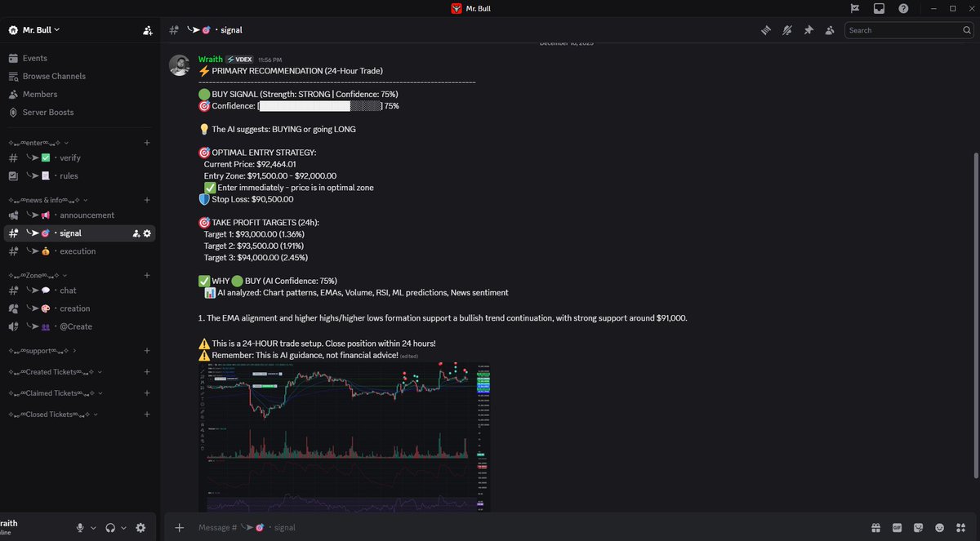The height and width of the screenshot is (541, 980).
Task: Open pinned messages pin icon
Action: point(808,30)
